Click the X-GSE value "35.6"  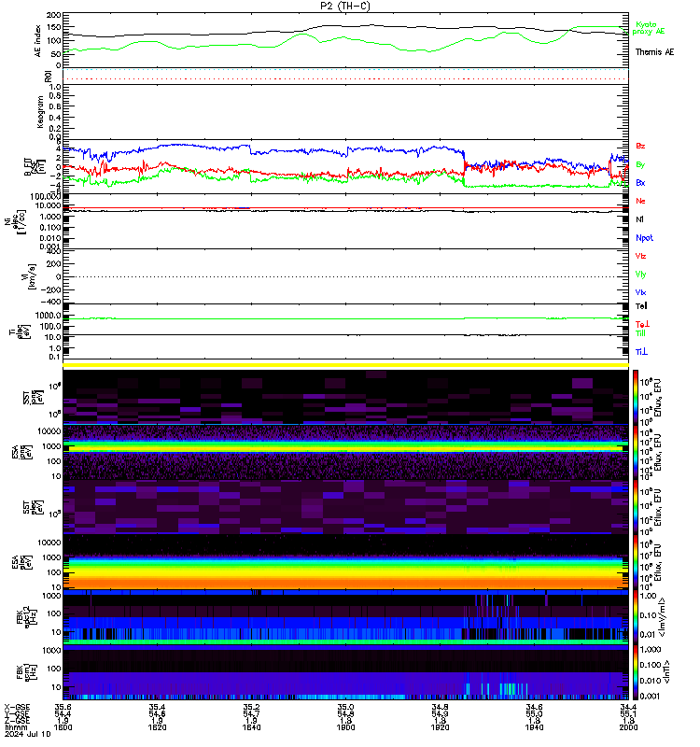coord(63,708)
